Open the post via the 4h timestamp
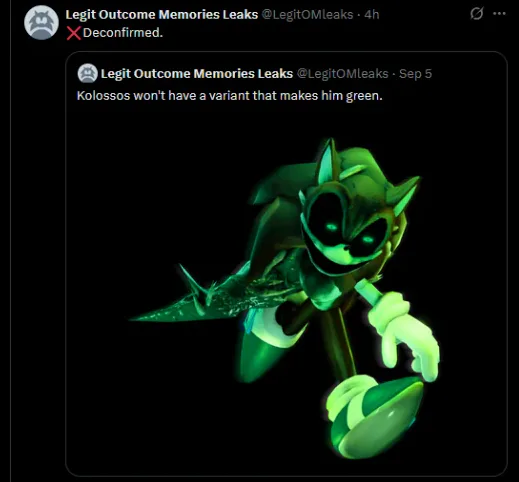519x482 pixels. 372,14
